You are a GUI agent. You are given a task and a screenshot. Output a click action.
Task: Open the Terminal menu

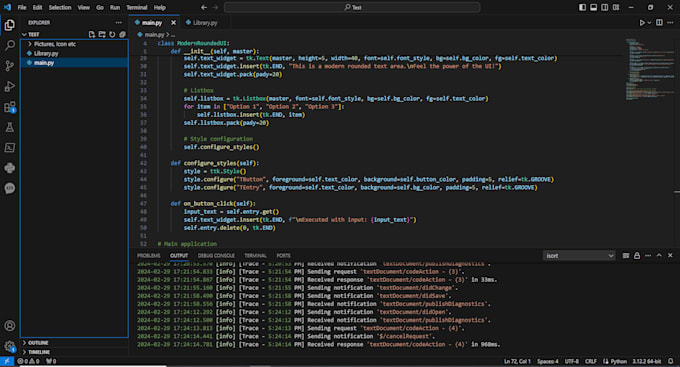tap(137, 7)
